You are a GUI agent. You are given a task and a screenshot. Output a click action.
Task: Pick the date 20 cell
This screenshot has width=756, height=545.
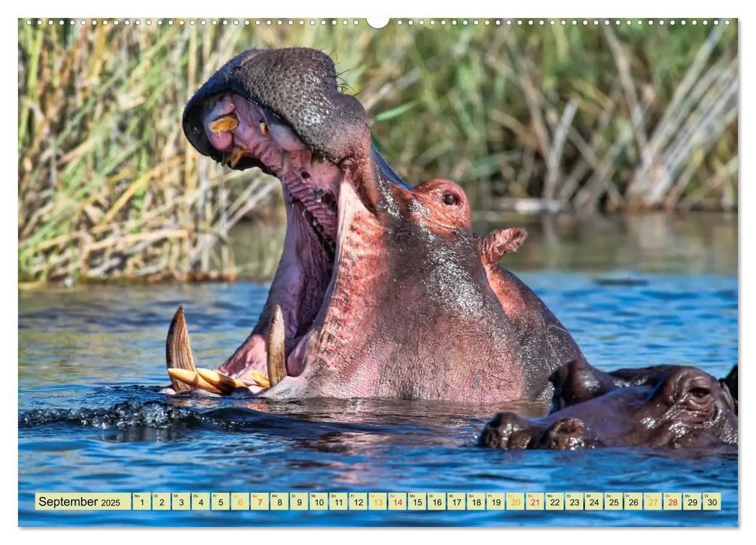[x=515, y=502]
